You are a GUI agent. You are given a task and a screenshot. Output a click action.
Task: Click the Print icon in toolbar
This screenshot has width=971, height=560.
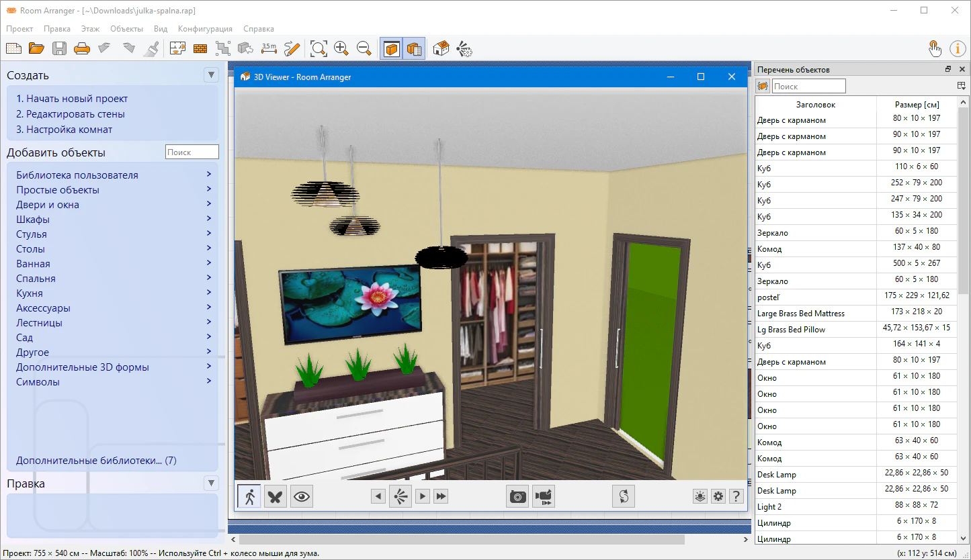(x=81, y=48)
